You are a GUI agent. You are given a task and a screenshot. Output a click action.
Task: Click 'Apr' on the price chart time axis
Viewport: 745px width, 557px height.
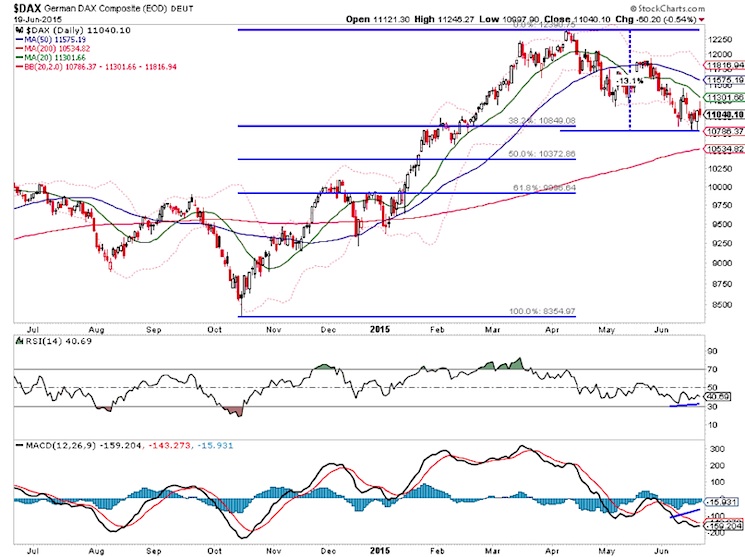click(x=552, y=330)
